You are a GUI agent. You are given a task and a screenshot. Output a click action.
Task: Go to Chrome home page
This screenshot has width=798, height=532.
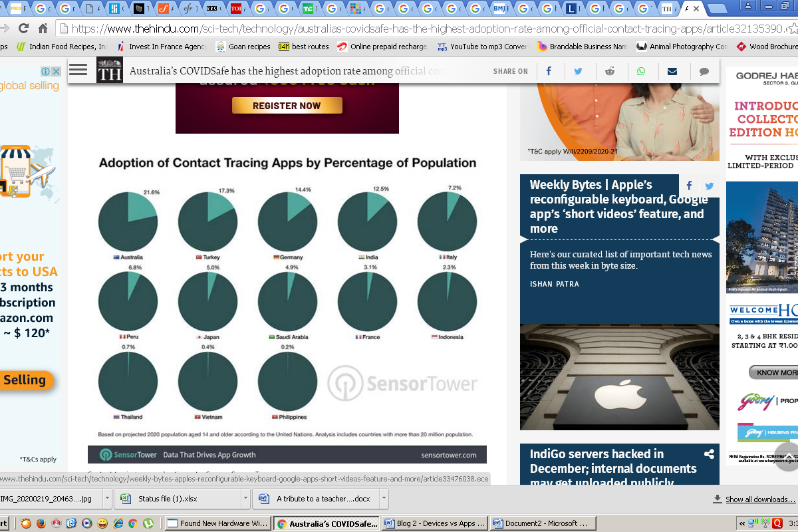click(43, 29)
